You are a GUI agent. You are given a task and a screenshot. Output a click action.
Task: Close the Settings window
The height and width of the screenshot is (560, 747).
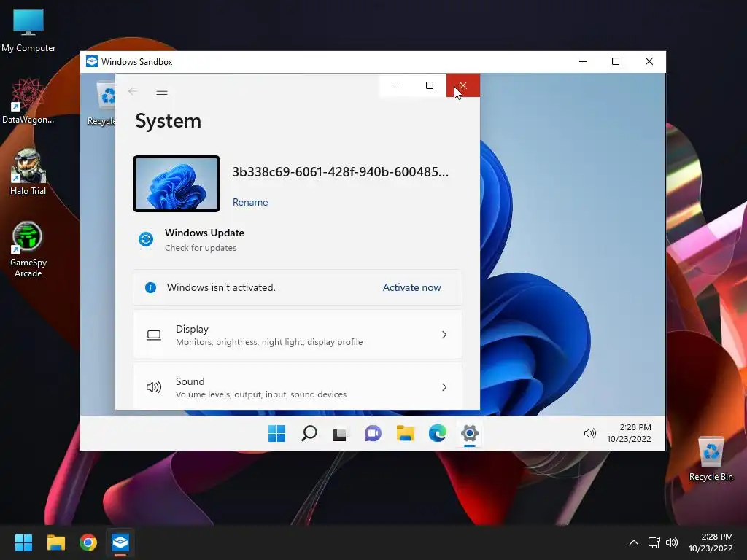[x=463, y=85]
